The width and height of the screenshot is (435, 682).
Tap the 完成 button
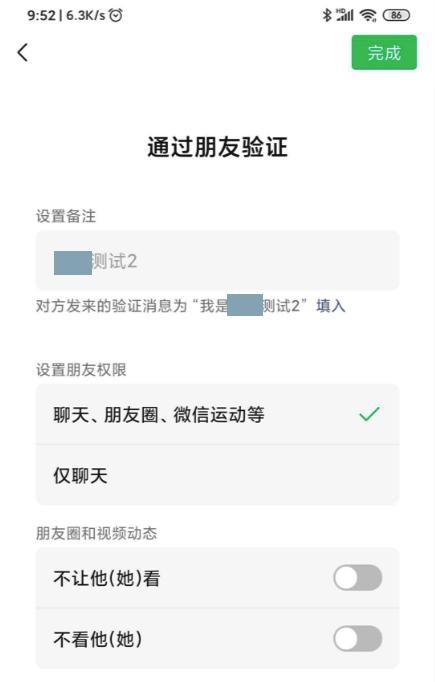(x=384, y=53)
